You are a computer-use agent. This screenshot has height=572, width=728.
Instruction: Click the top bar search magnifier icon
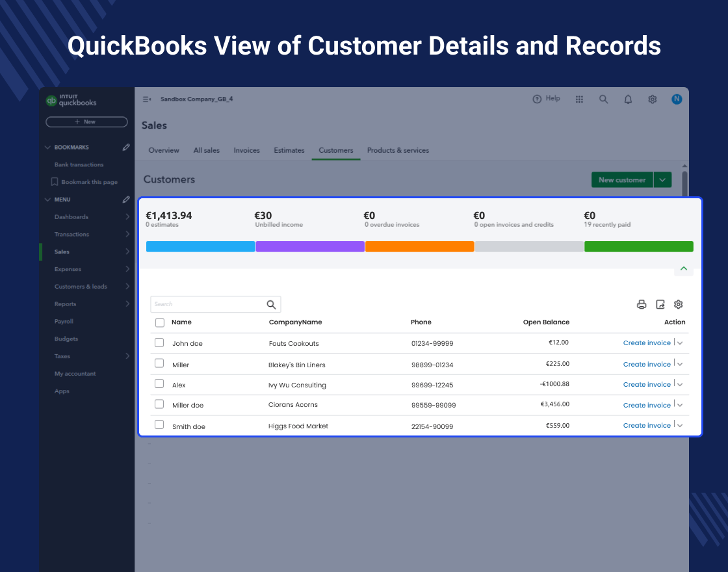coord(604,99)
